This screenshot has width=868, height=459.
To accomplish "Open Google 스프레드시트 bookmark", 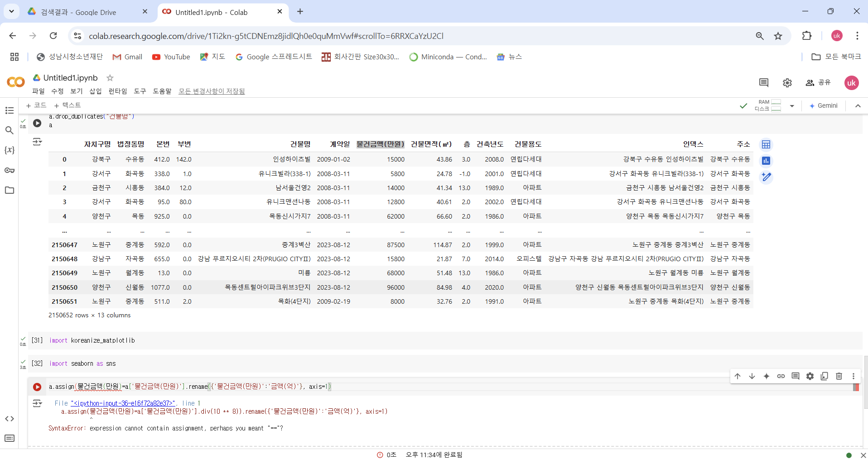I will (x=274, y=57).
